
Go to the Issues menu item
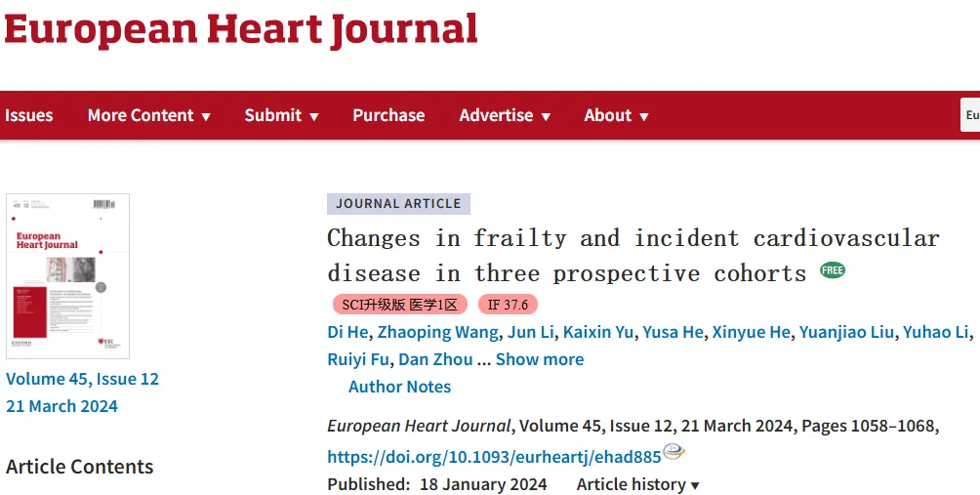(x=28, y=115)
